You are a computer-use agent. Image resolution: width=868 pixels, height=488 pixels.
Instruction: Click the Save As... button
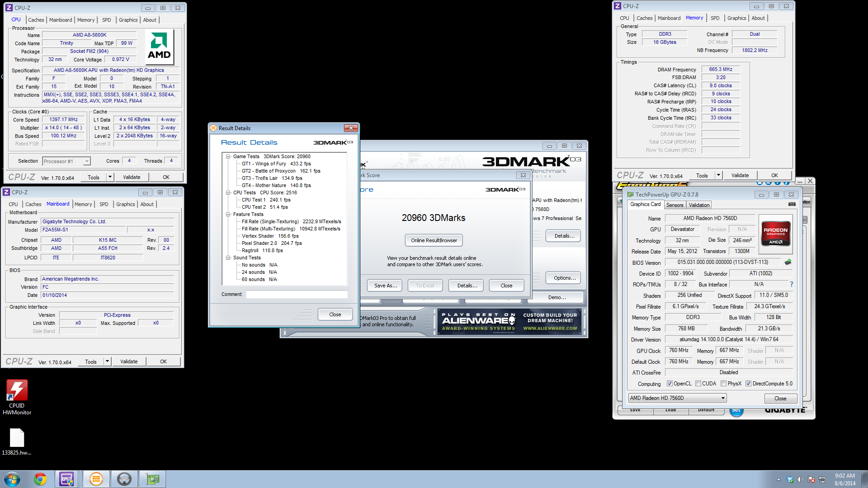click(x=386, y=286)
